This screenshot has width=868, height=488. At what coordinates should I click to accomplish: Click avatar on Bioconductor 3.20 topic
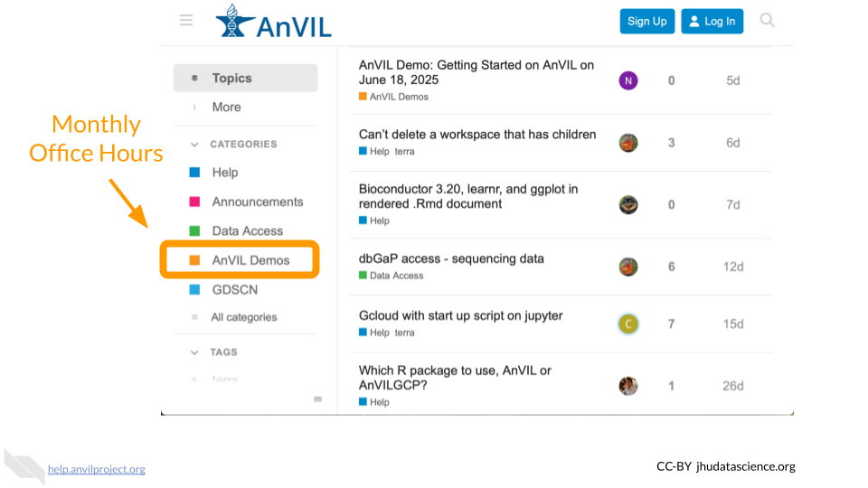[x=627, y=205]
